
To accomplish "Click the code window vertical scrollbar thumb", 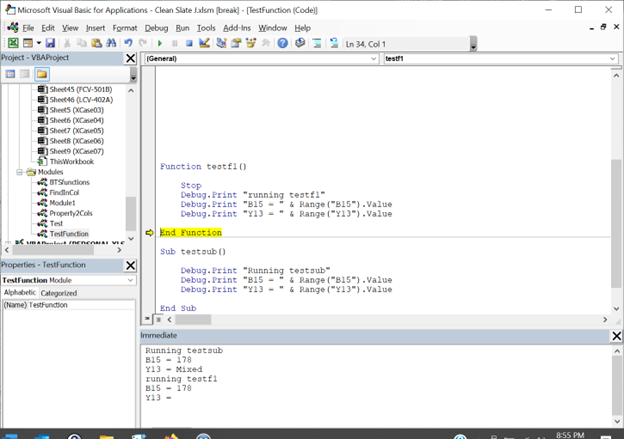I will point(616,223).
